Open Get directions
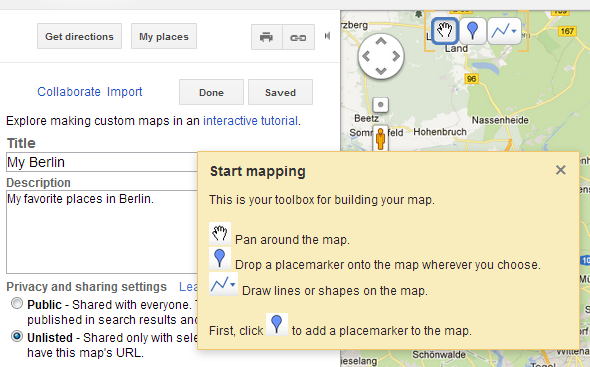 click(x=79, y=36)
